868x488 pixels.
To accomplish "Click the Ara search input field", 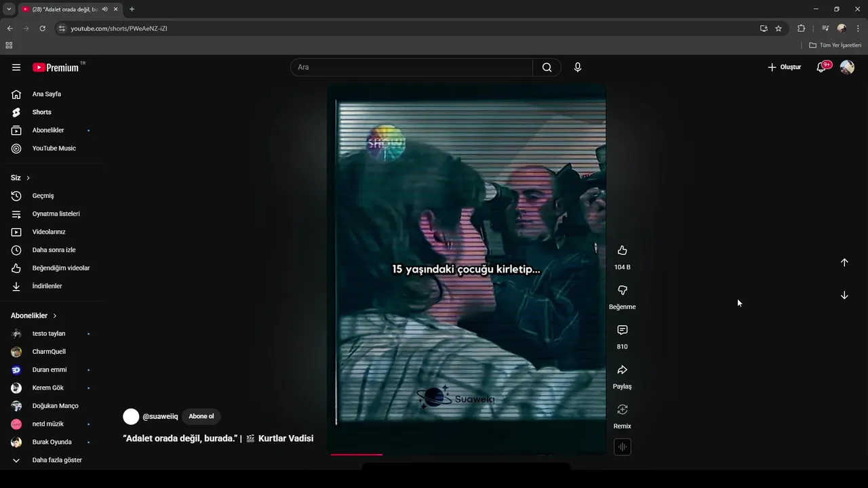I will [412, 67].
